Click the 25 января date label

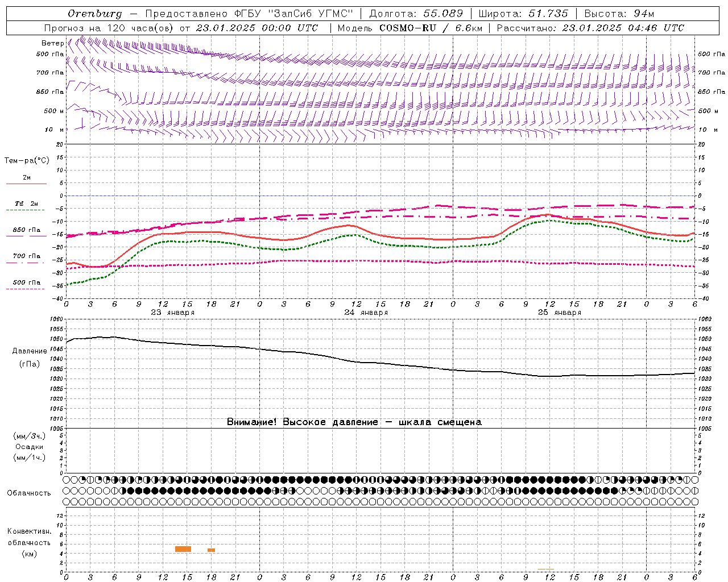coord(559,313)
